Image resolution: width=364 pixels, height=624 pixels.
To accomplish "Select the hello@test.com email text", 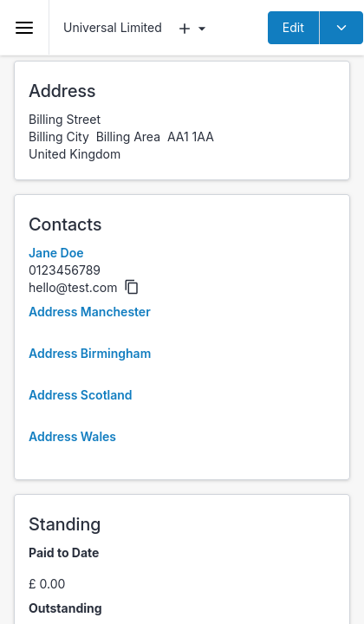I will pos(73,288).
